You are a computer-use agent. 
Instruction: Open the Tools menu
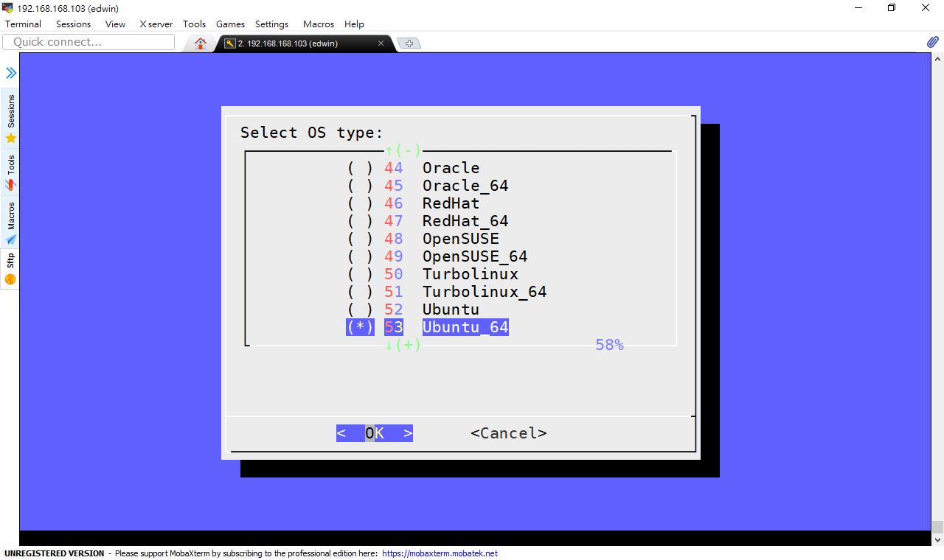[x=194, y=24]
